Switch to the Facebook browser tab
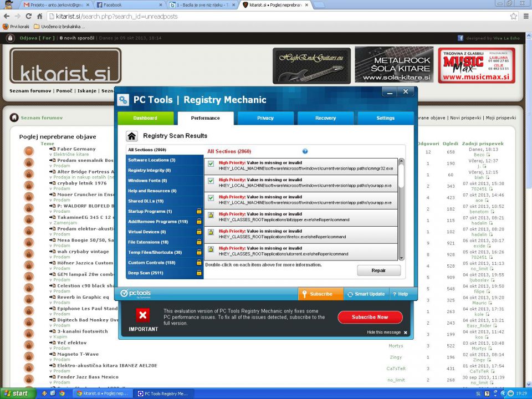Viewport: 532px width, 399px height. 128,5
